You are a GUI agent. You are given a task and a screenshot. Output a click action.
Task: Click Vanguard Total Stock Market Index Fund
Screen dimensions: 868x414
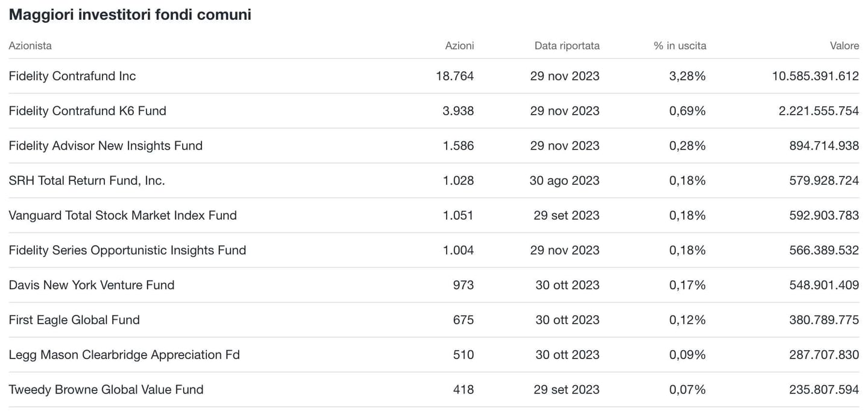pyautogui.click(x=122, y=215)
